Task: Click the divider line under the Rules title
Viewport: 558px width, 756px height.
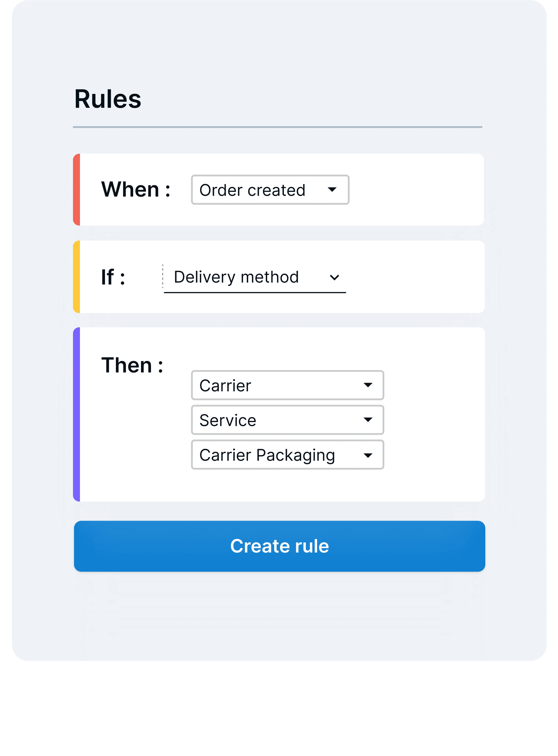Action: pyautogui.click(x=277, y=127)
